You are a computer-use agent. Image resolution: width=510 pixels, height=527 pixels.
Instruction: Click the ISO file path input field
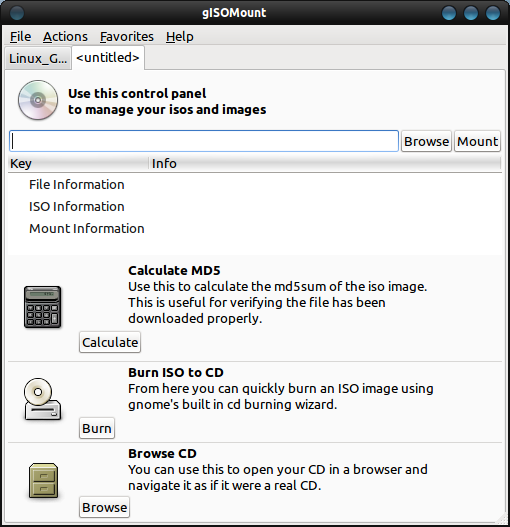tap(204, 141)
